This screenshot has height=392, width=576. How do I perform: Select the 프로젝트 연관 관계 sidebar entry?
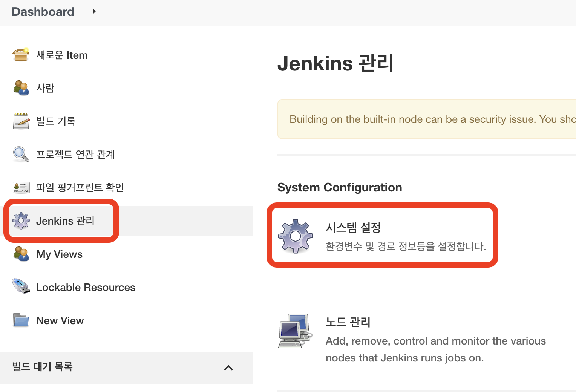tap(75, 154)
